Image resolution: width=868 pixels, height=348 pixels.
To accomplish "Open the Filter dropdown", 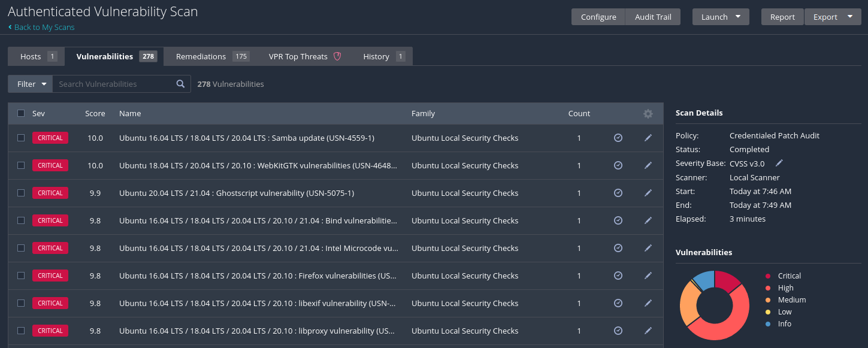I will tap(31, 84).
